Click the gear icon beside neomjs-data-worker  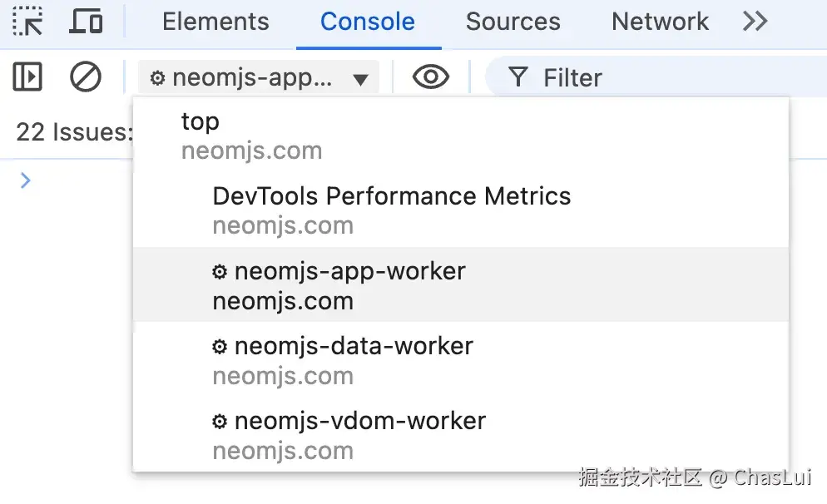pyautogui.click(x=220, y=347)
